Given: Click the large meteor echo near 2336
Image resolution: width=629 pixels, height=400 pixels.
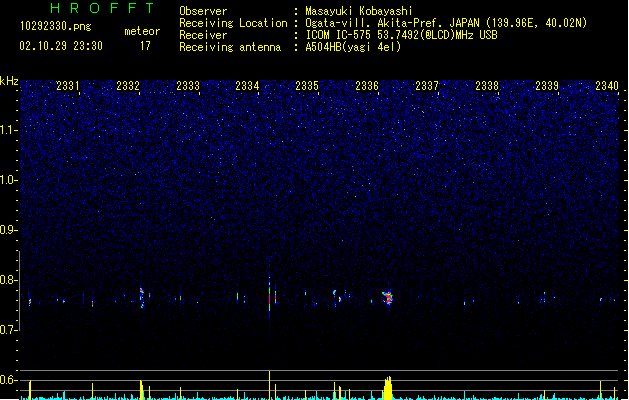Looking at the screenshot, I should click(x=388, y=298).
